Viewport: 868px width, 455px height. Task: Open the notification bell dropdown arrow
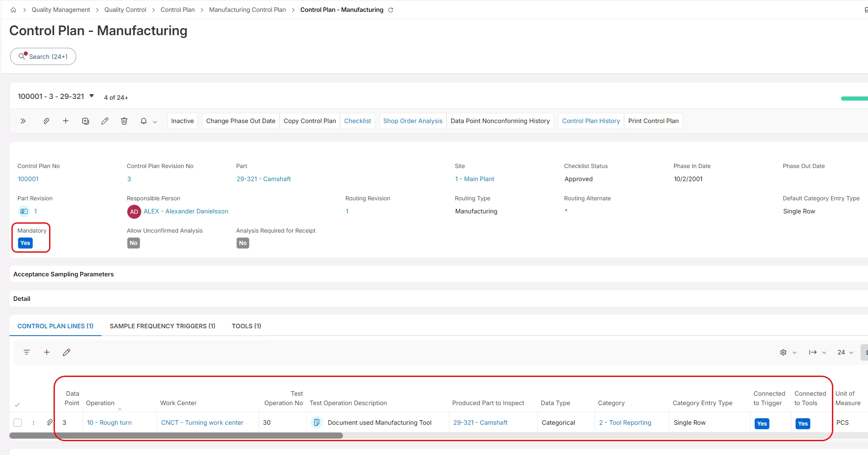coord(155,122)
